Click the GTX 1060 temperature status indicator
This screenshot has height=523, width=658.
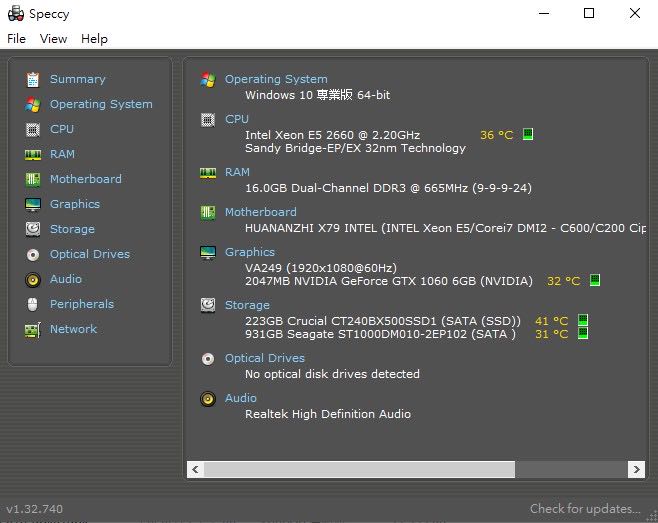tap(595, 280)
